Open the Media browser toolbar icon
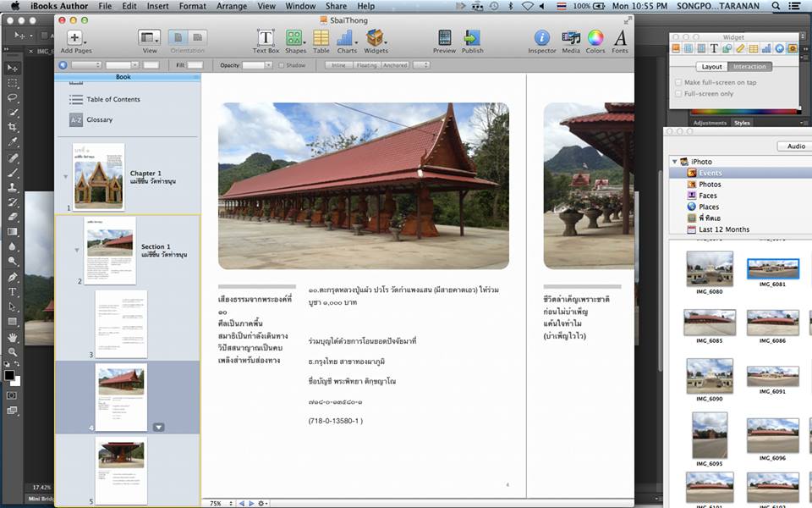 (x=571, y=38)
